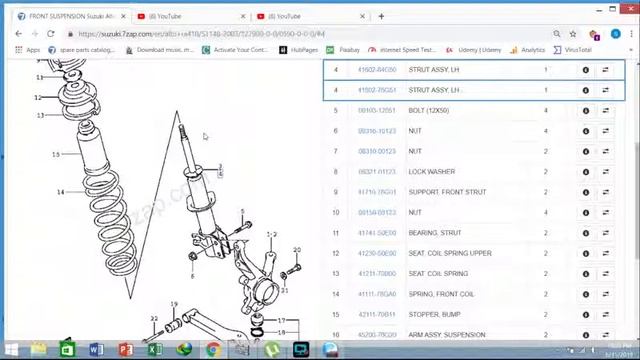The image size is (640, 360).
Task: Click swap arrows for SEAT, COIL SPRING UPPER
Action: click(x=606, y=253)
